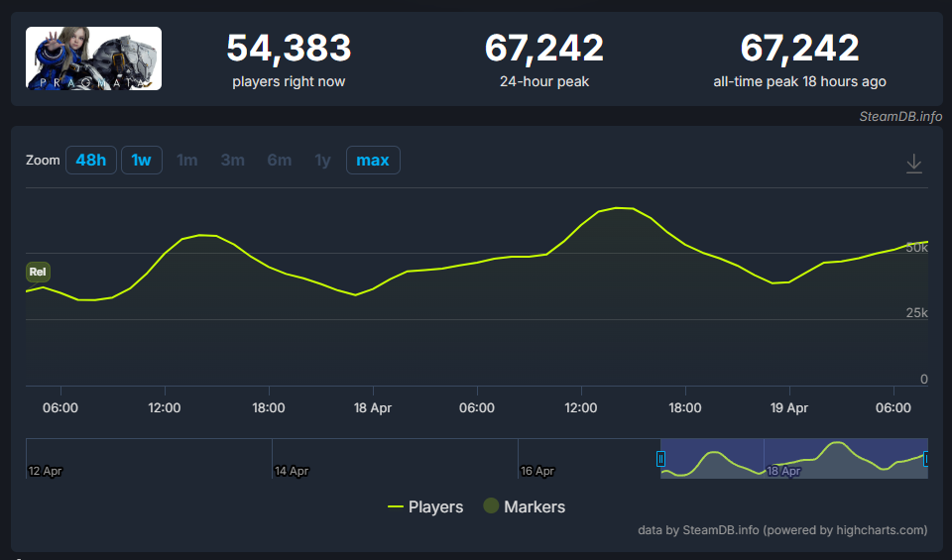Click the all-time peak 18 hours ago stat
This screenshot has height=560, width=952.
coord(799,49)
